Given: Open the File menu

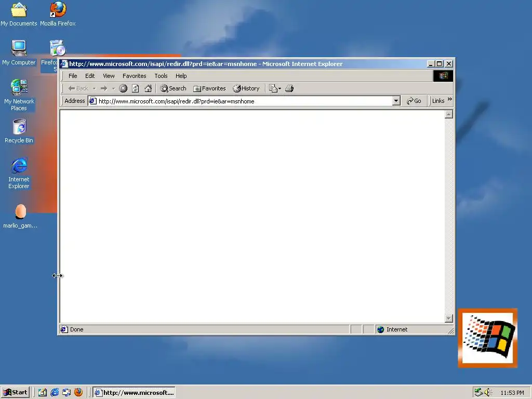Looking at the screenshot, I should tap(73, 76).
